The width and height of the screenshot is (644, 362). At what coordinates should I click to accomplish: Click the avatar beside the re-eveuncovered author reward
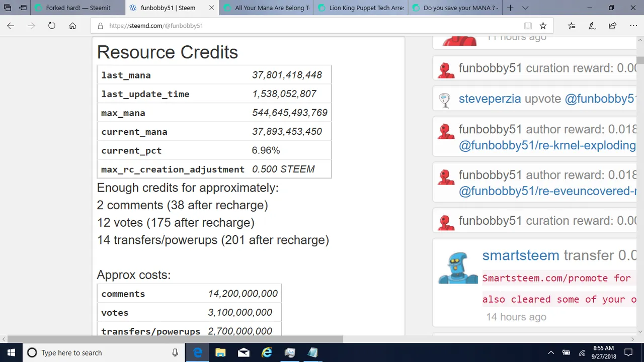446,177
